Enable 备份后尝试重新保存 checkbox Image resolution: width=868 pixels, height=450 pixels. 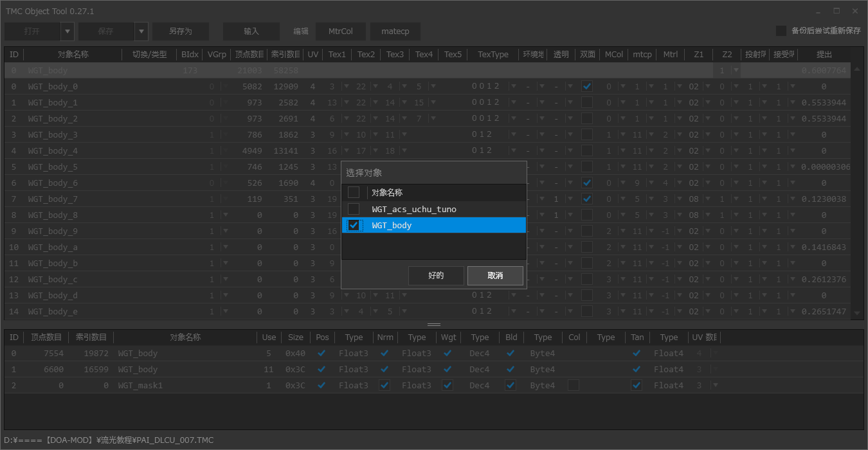[x=781, y=31]
